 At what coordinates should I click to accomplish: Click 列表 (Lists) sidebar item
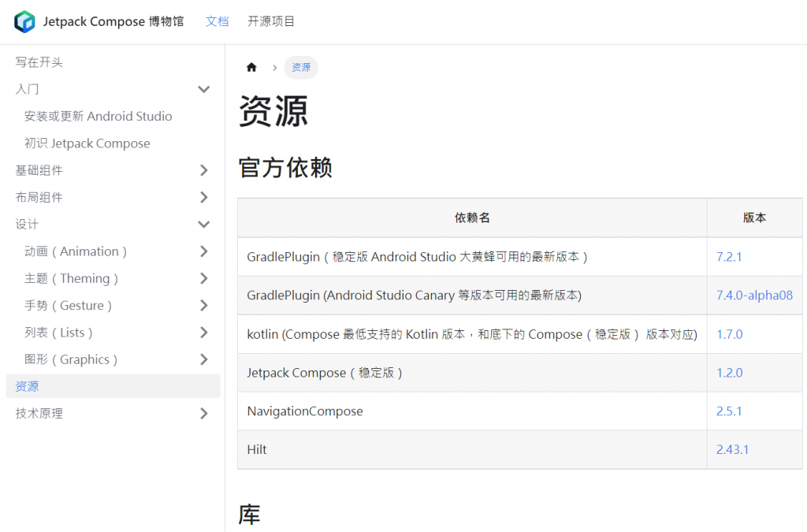(58, 333)
